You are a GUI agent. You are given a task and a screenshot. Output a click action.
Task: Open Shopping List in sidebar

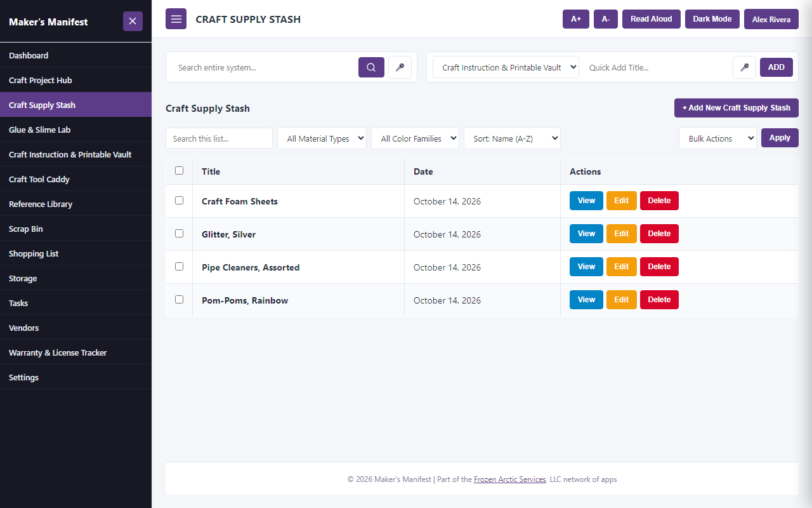75,253
